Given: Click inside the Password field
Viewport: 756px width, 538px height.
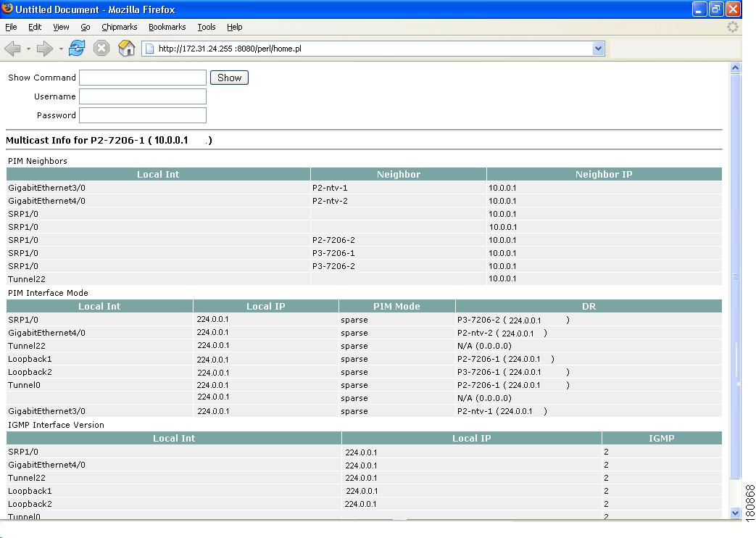Looking at the screenshot, I should [x=142, y=115].
